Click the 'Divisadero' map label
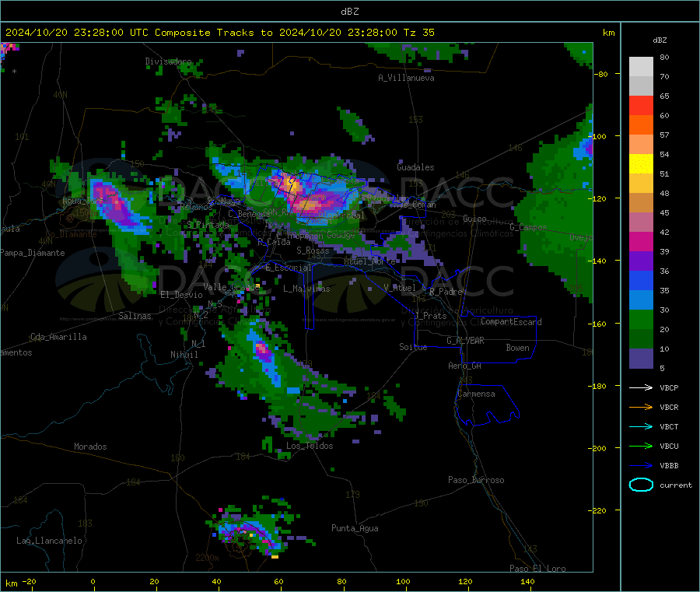This screenshot has width=700, height=592. tap(168, 61)
